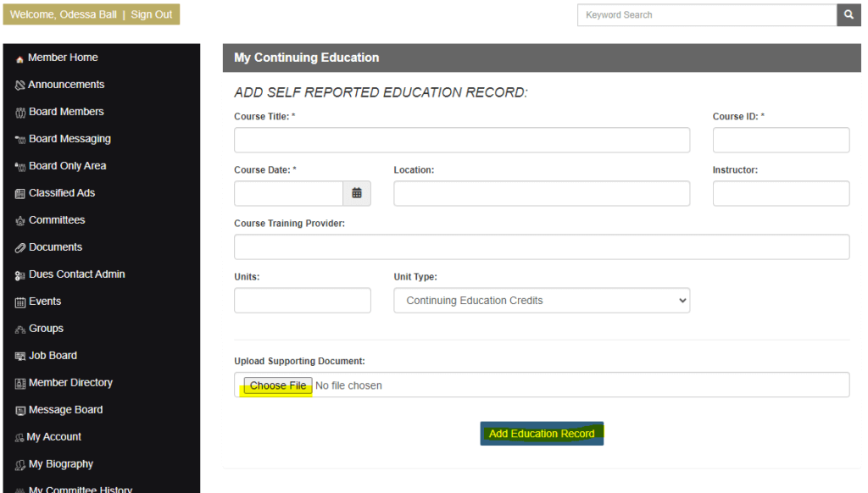868x493 pixels.
Task: Click the Keyword Search box
Action: 706,15
